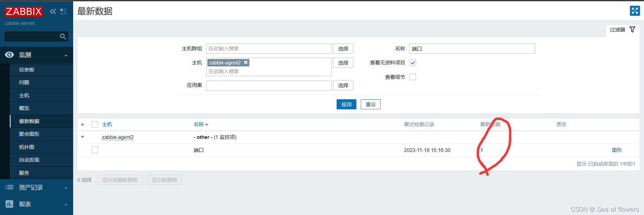Click 选择 button for 主机
This screenshot has height=215, width=644.
343,63
